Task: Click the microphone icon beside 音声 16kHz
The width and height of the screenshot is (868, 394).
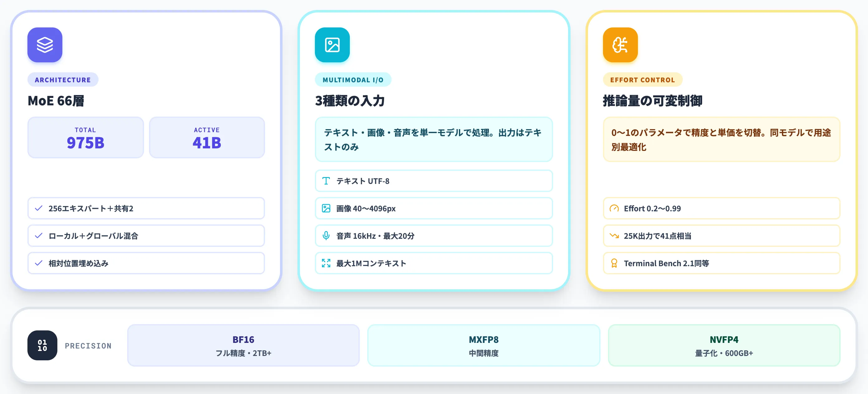Action: click(326, 236)
